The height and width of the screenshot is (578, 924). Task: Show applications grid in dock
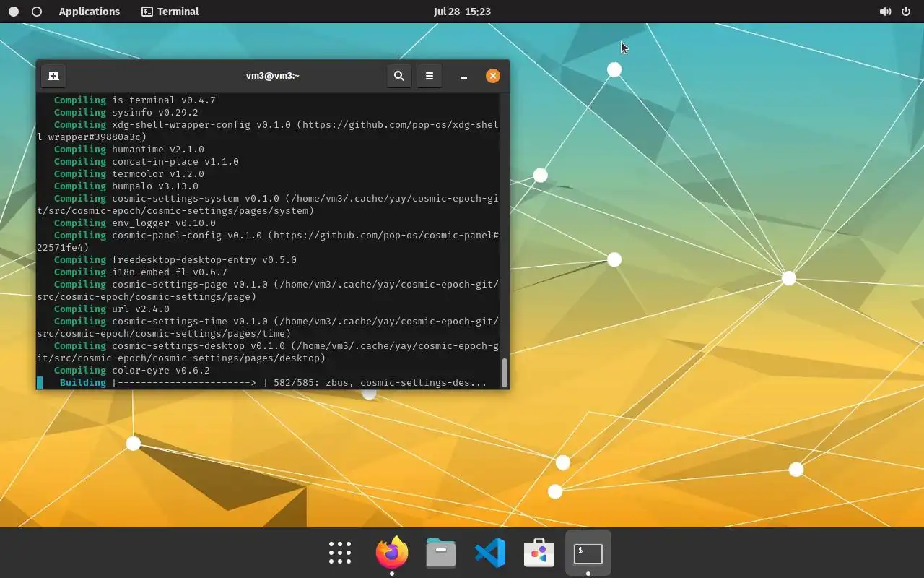[x=340, y=553]
